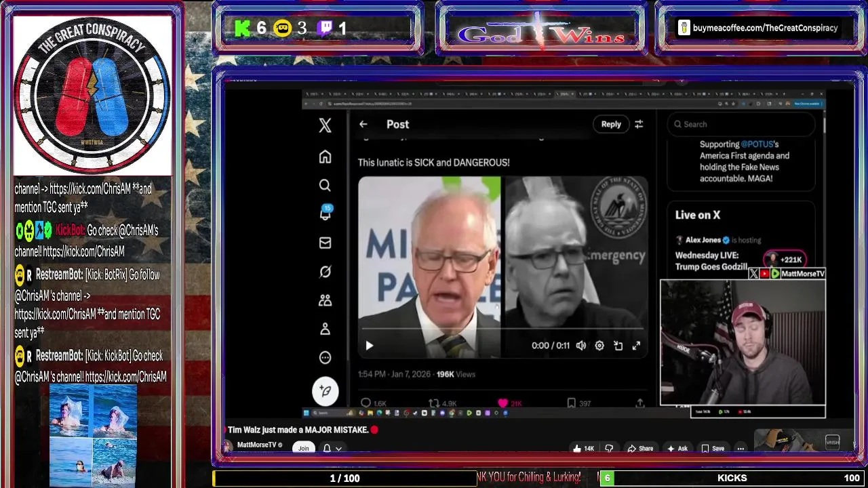This screenshot has height=488, width=868.
Task: Open X notifications bell with 15 badge
Action: 325,213
